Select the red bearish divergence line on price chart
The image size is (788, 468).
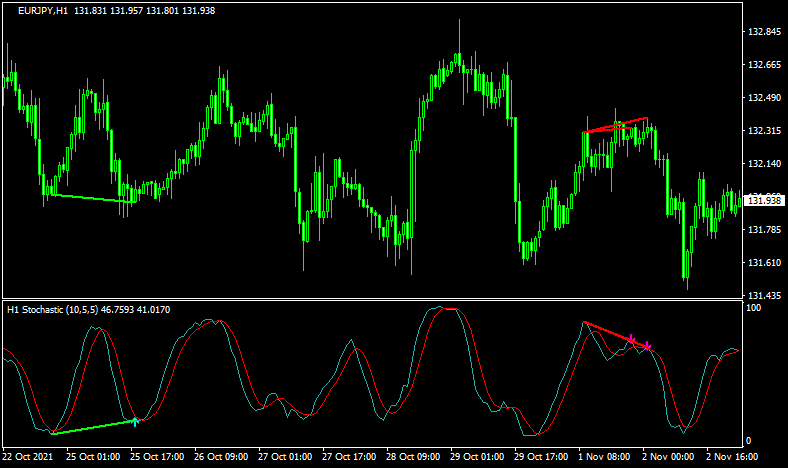pyautogui.click(x=617, y=125)
